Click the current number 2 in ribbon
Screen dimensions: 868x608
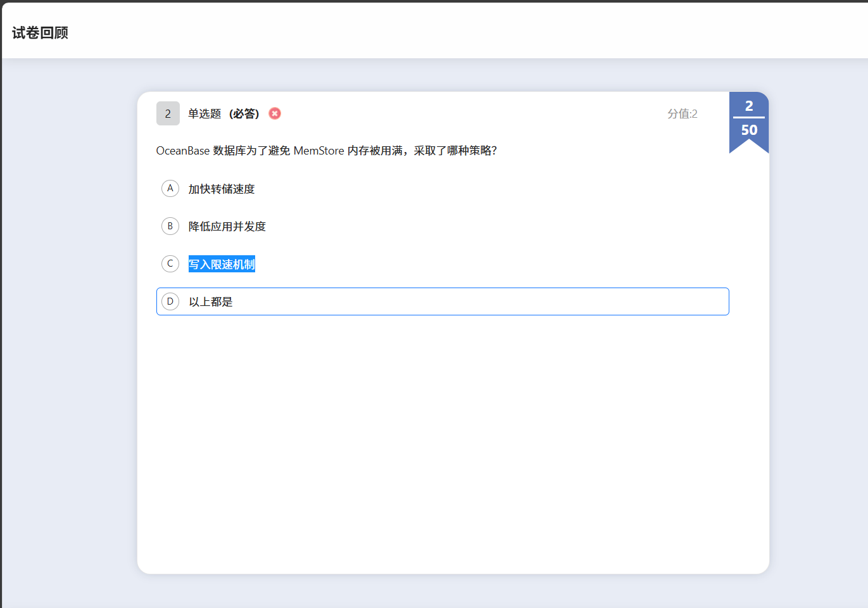(x=749, y=106)
